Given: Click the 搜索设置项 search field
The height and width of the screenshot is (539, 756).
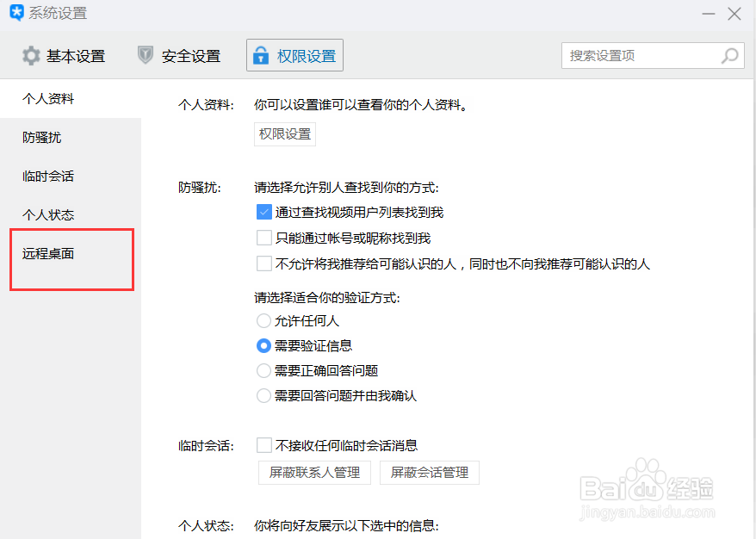Looking at the screenshot, I should (x=637, y=55).
